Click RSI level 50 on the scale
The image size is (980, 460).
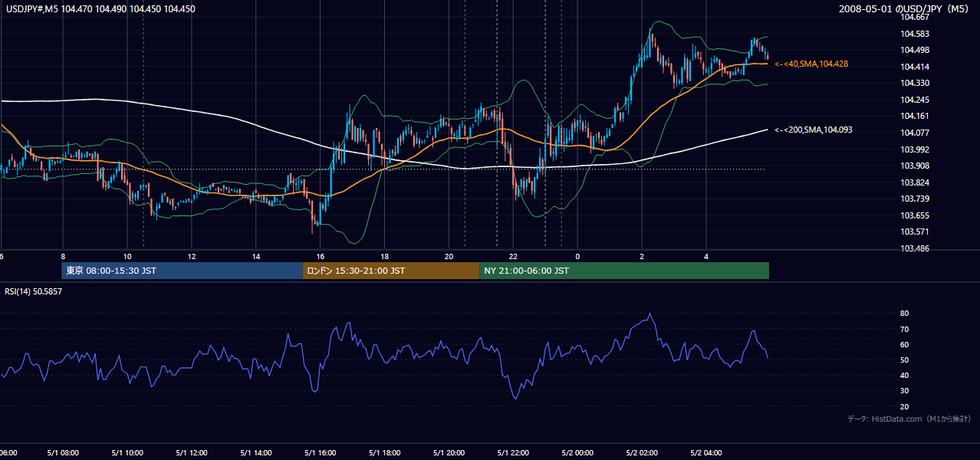tap(905, 360)
